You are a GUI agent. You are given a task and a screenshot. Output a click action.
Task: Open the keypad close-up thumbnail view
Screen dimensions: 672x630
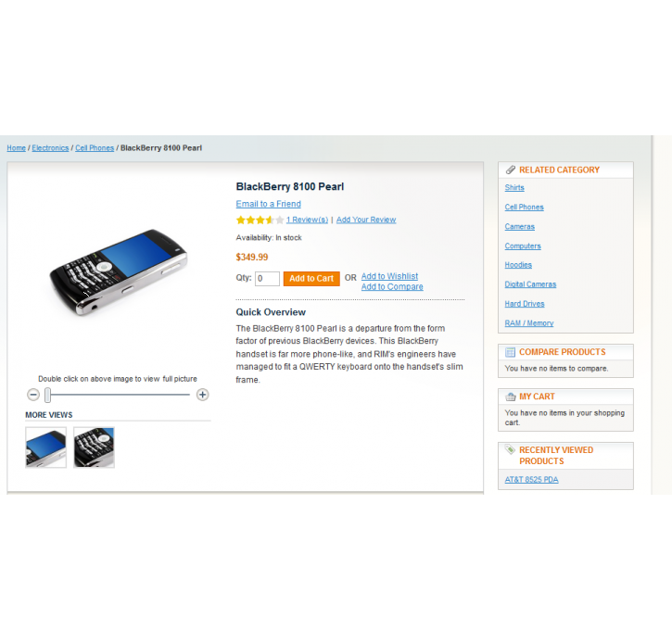pos(94,447)
